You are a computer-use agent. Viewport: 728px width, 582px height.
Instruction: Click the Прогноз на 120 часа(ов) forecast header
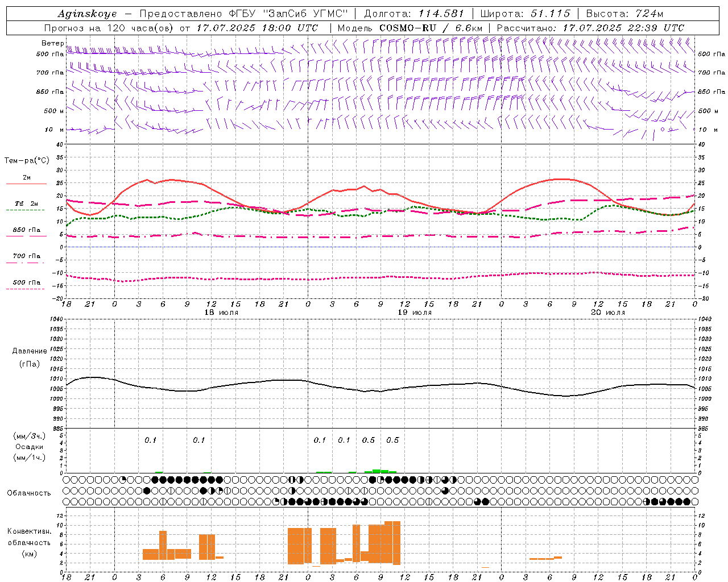coord(110,28)
